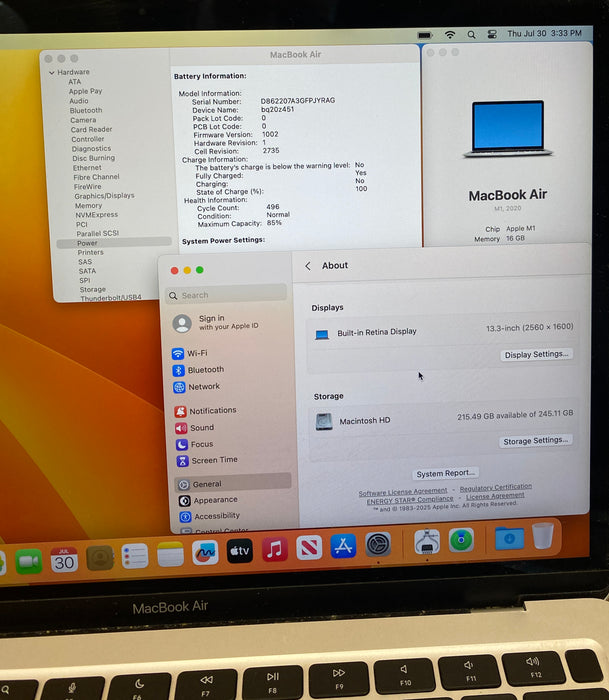Open App Store from the Dock
The height and width of the screenshot is (700, 609).
[343, 546]
